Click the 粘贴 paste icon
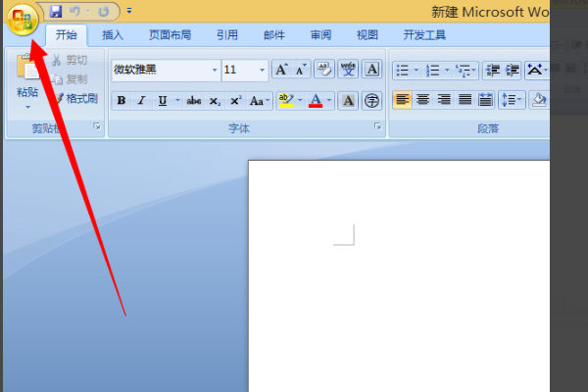 [27, 67]
